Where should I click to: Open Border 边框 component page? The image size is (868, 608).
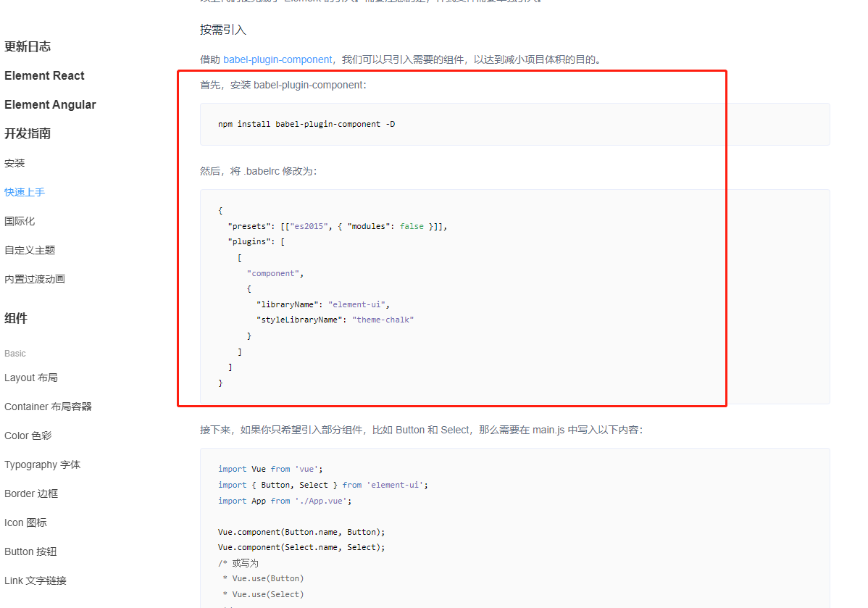(31, 494)
